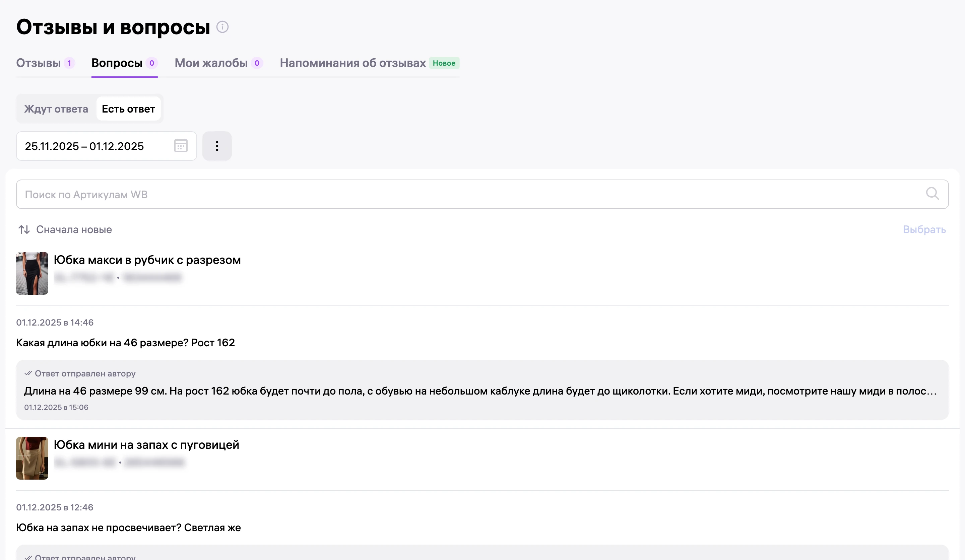
Task: Open the beige mini skirt thumbnail
Action: pos(32,458)
